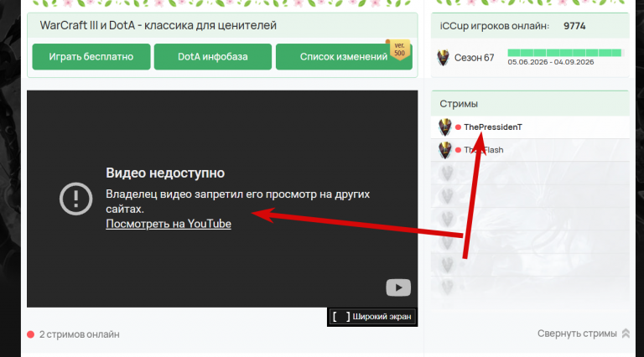Click the avatar icon beside ThePressidenT
The height and width of the screenshot is (357, 644).
(x=444, y=127)
